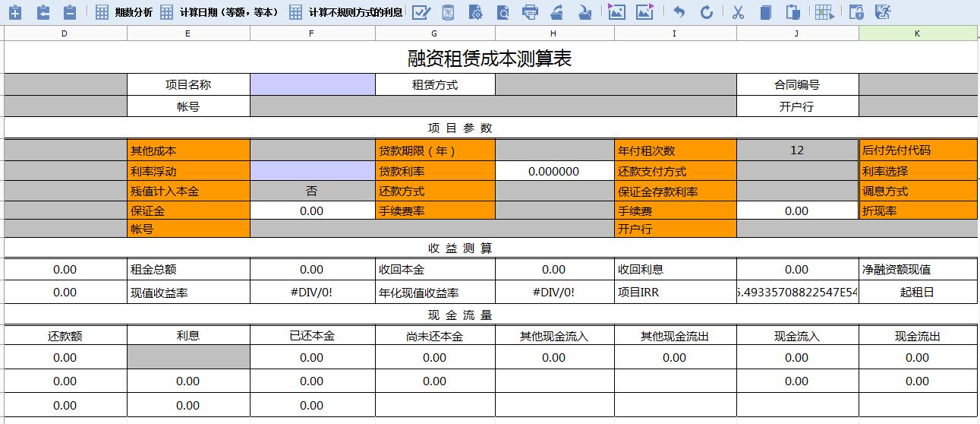Click the 手续费 value cell 0.00
The width and height of the screenshot is (980, 424).
[797, 210]
